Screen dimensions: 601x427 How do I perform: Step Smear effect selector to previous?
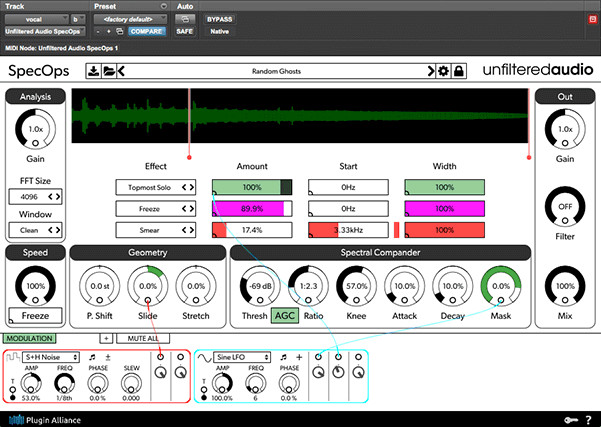coord(184,230)
